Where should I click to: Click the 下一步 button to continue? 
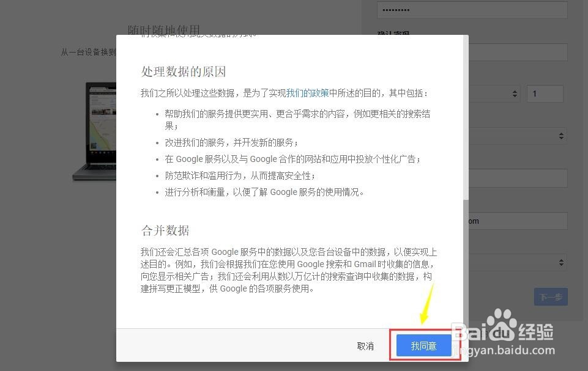pyautogui.click(x=550, y=296)
